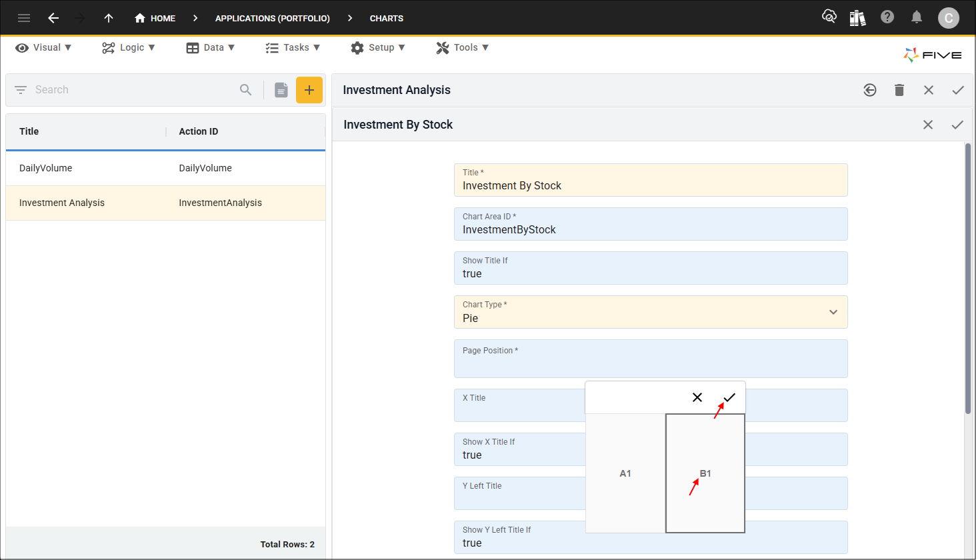Select the B1 grid cell
Viewport: 976px width, 560px height.
[x=705, y=473]
